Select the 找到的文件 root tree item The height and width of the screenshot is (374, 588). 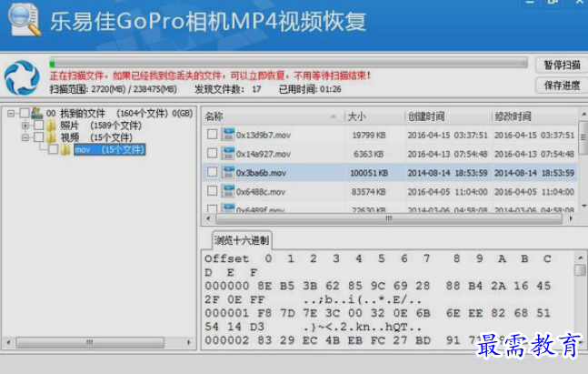click(x=119, y=113)
